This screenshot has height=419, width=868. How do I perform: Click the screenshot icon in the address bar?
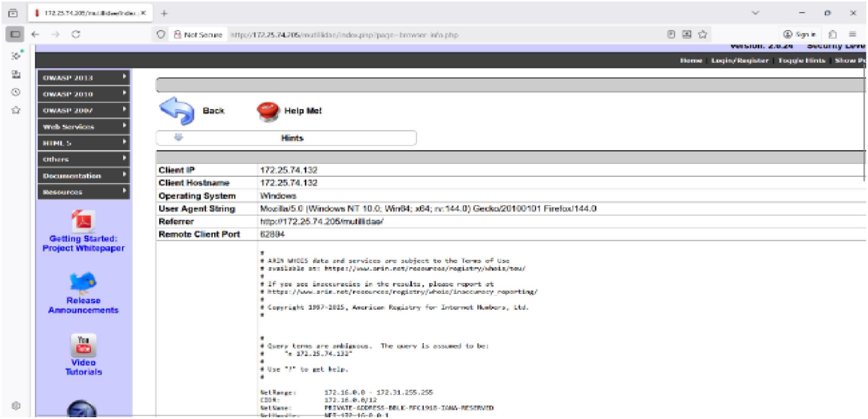tap(687, 34)
